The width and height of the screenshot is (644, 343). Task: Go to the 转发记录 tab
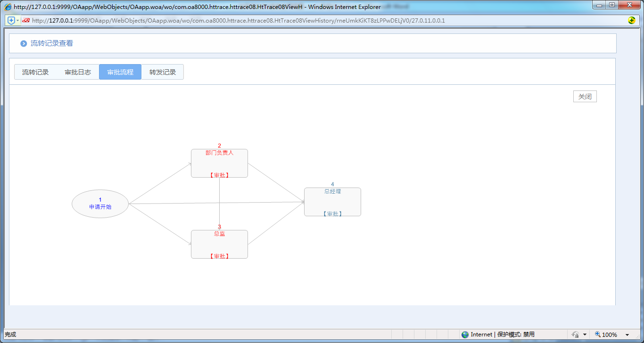[163, 72]
